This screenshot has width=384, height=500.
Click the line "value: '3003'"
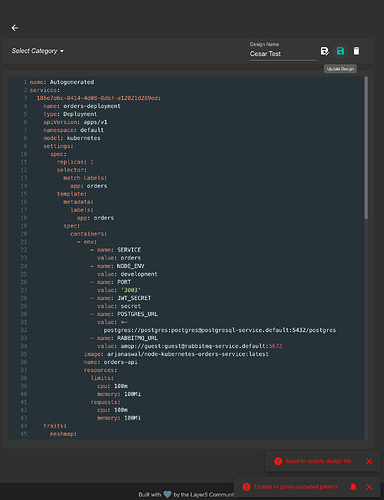coord(119,290)
